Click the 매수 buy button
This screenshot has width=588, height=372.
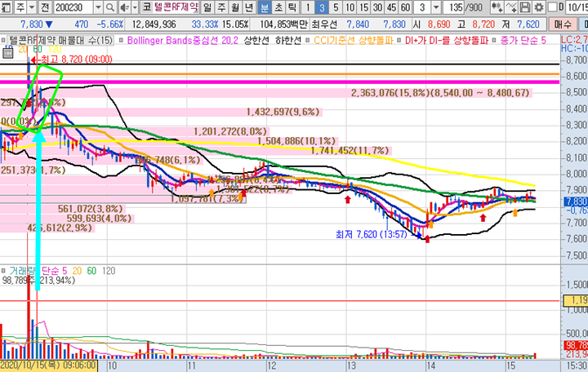tap(563, 24)
